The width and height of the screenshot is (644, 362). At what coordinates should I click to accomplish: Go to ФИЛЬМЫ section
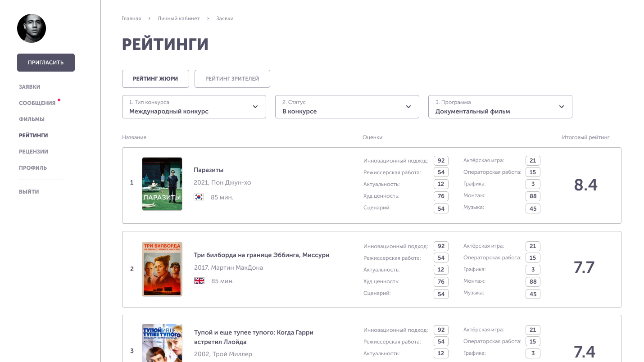click(x=32, y=119)
